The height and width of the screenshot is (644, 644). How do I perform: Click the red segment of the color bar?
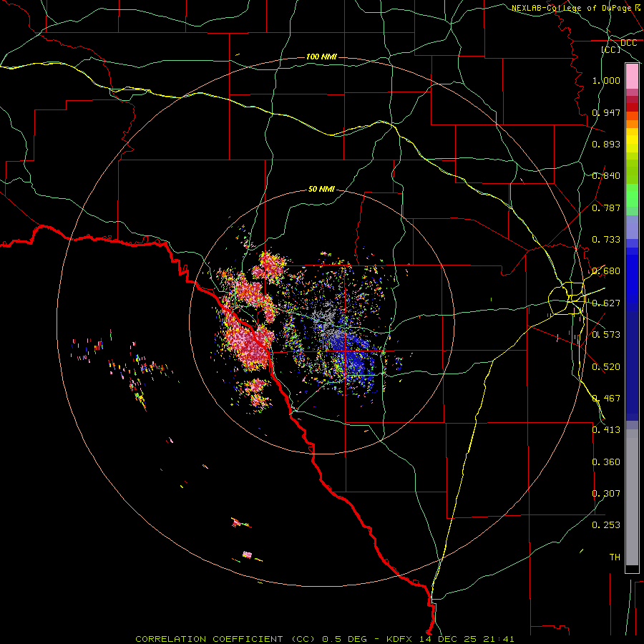pyautogui.click(x=632, y=107)
